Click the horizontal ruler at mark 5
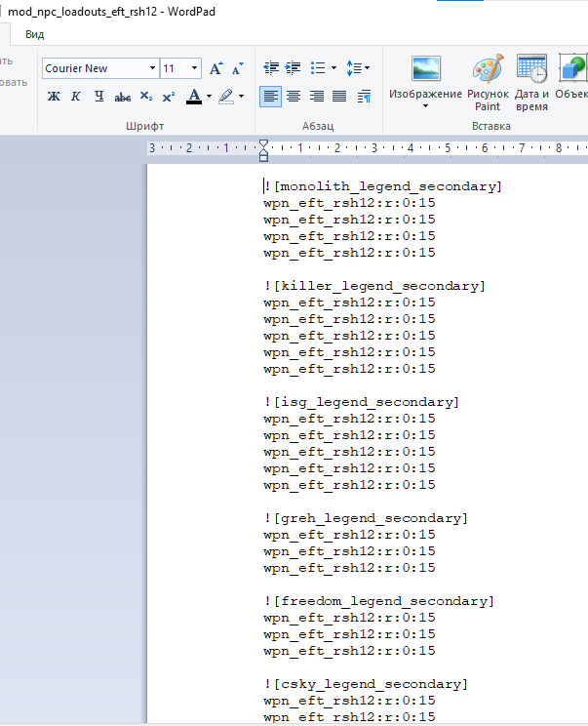Screen dimensions: 588x726 click(448, 148)
